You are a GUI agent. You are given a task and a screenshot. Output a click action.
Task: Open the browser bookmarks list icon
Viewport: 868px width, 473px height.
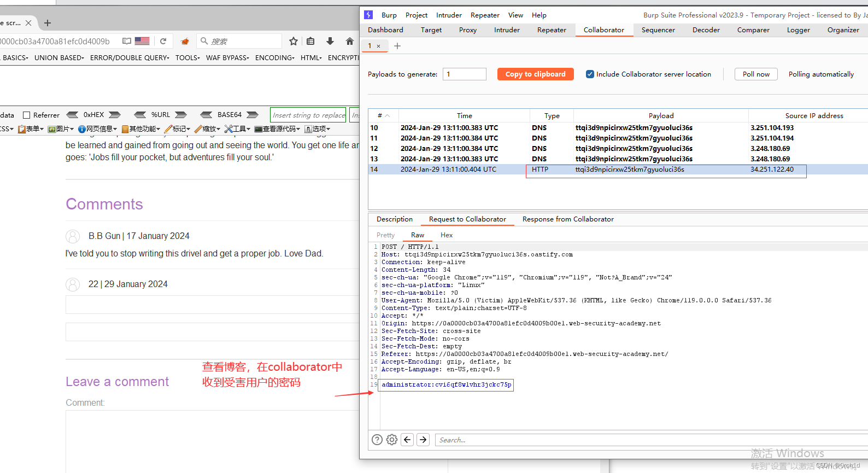[310, 41]
